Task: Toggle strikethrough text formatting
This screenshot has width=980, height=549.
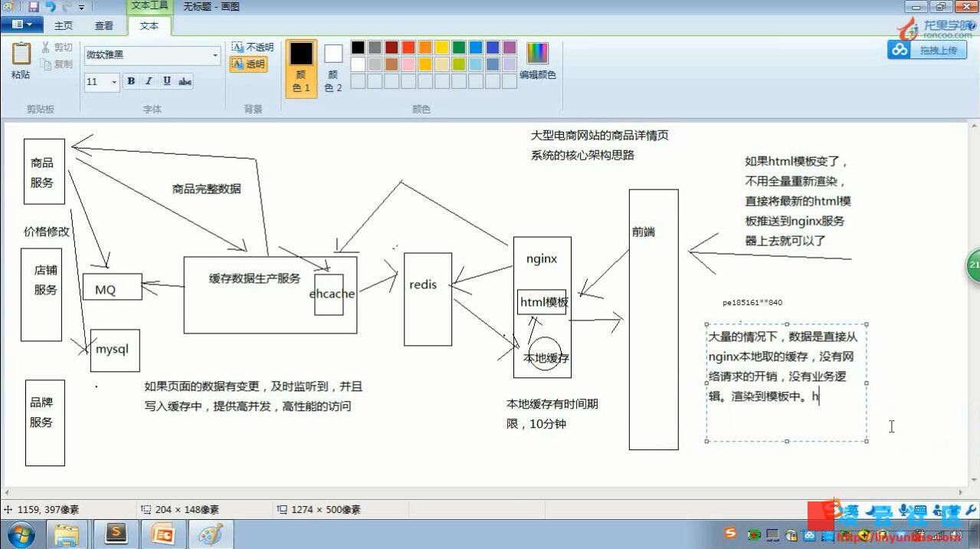Action: click(x=185, y=81)
